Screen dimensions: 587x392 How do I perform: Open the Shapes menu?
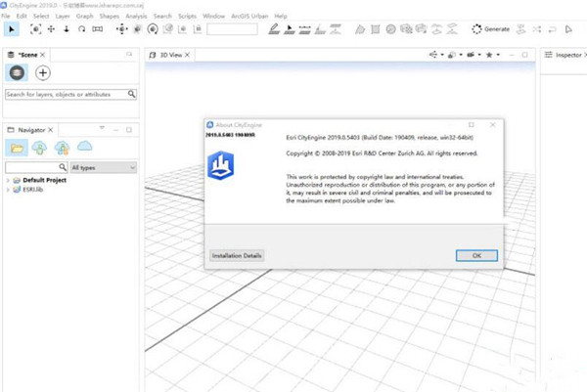[109, 16]
